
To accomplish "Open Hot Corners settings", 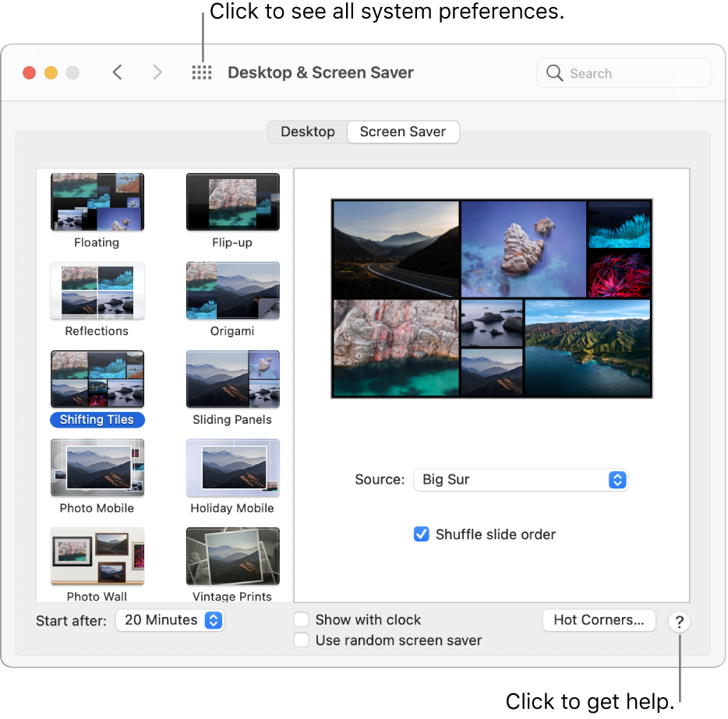I will pos(599,620).
